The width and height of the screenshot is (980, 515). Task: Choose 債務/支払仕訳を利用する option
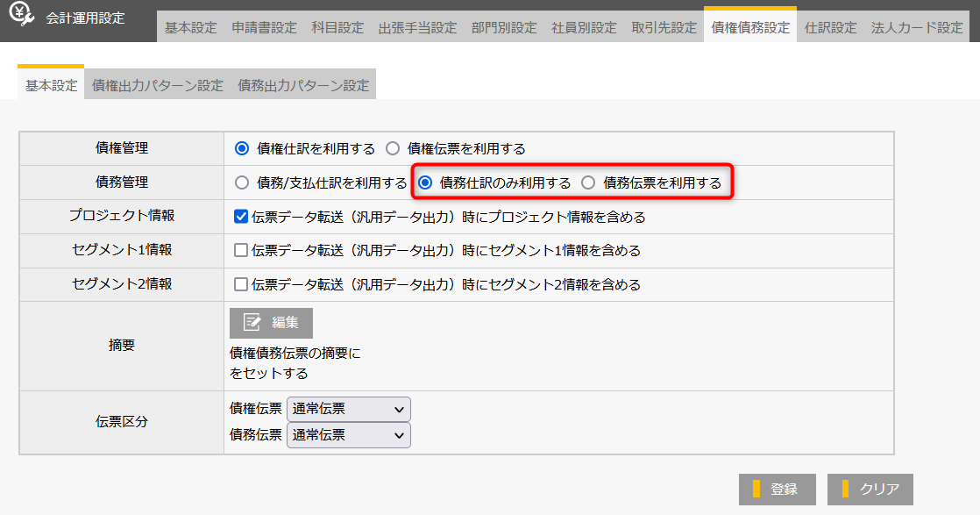(242, 182)
